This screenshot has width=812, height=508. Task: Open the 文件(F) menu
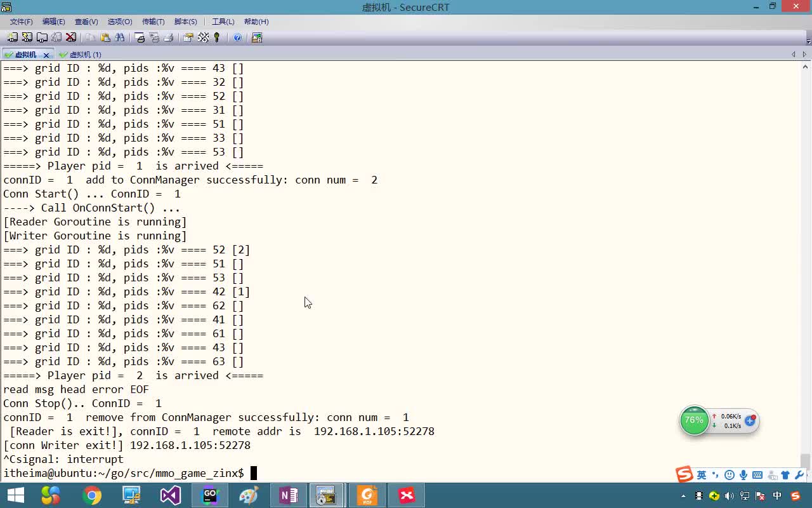(x=21, y=22)
